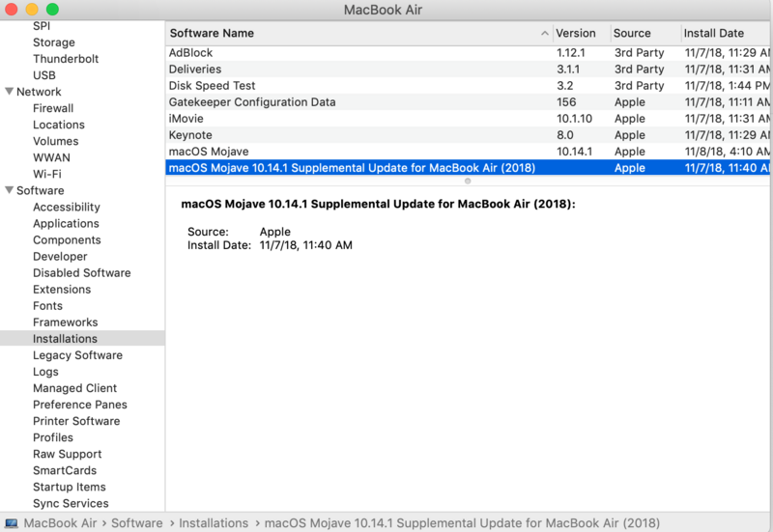Open Legacy Software in the sidebar

(77, 355)
